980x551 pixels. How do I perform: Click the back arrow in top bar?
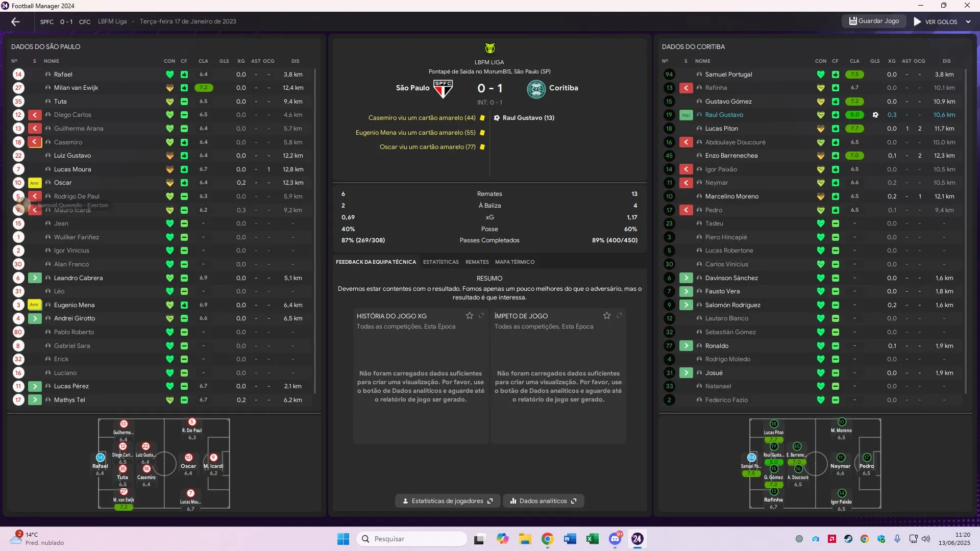tap(15, 21)
